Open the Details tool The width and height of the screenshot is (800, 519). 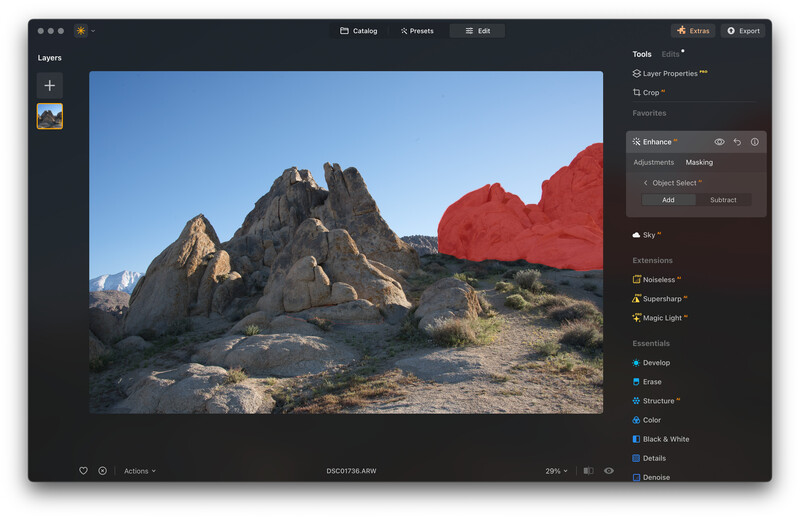pos(649,458)
